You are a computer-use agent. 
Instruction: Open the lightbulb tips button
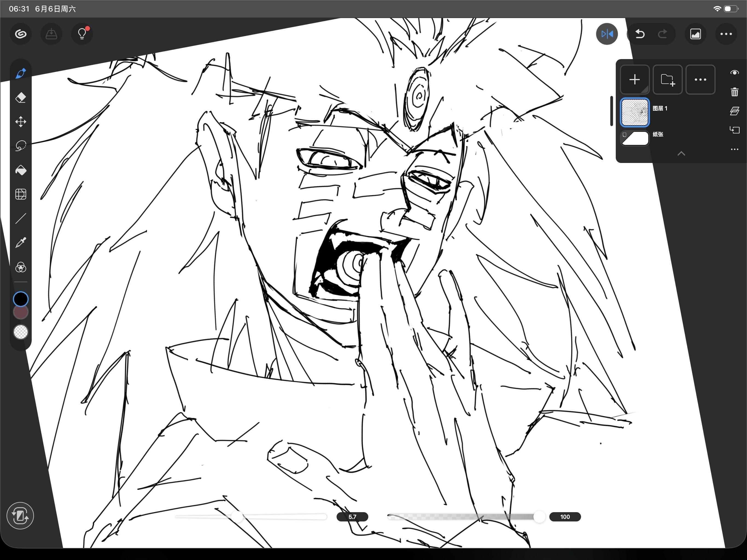(x=82, y=34)
